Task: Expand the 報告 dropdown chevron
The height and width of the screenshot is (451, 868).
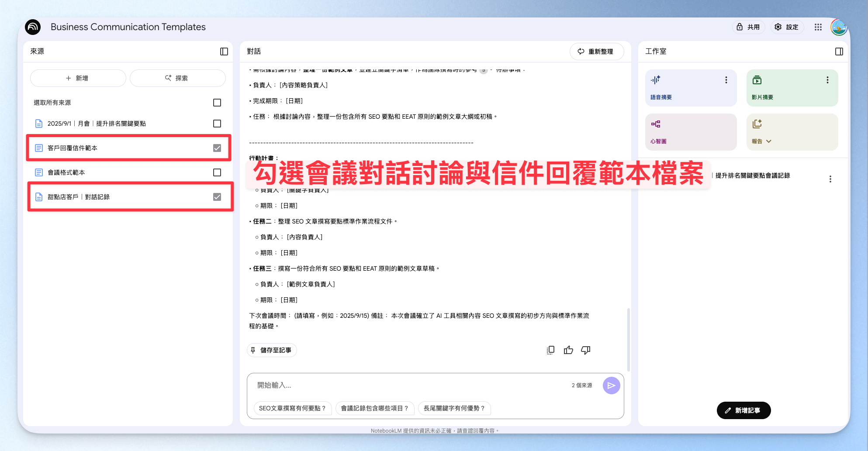Action: (x=769, y=141)
